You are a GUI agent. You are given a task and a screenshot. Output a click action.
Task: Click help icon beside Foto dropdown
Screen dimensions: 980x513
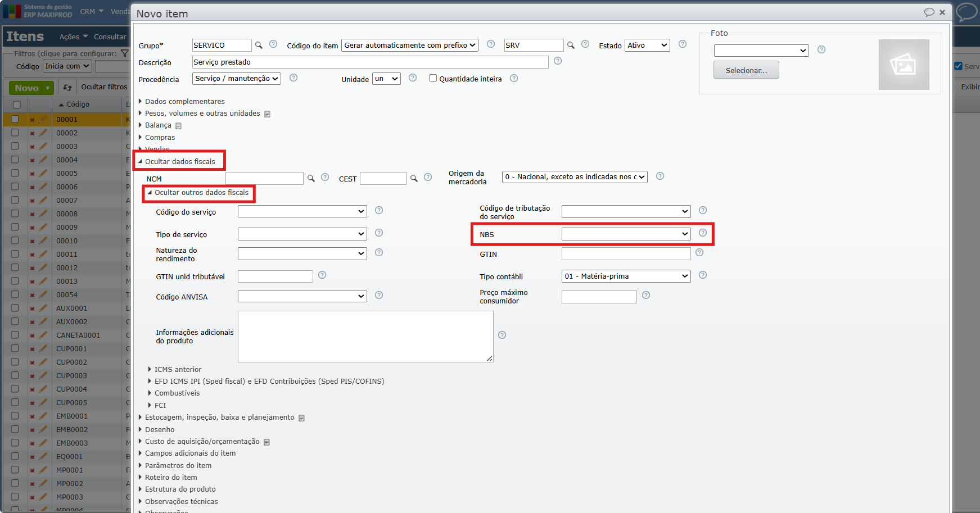(x=821, y=49)
